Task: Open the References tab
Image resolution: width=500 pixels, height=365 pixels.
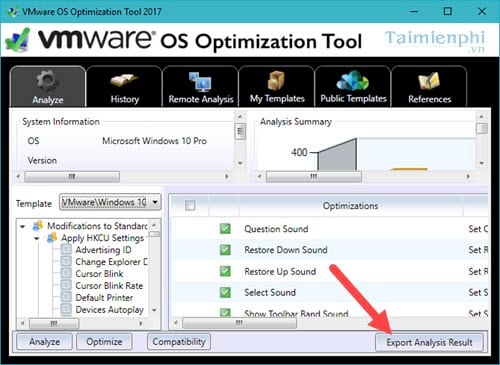Action: (429, 86)
